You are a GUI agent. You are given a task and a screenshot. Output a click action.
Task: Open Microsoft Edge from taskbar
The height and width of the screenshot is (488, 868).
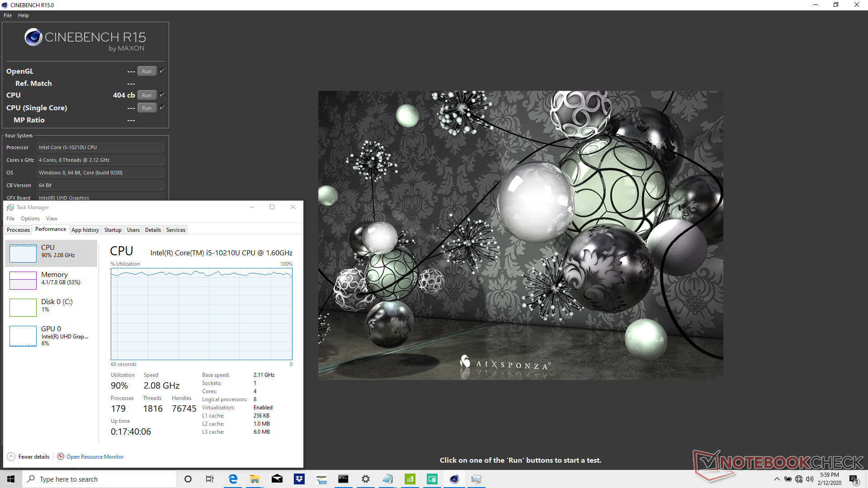pyautogui.click(x=233, y=479)
